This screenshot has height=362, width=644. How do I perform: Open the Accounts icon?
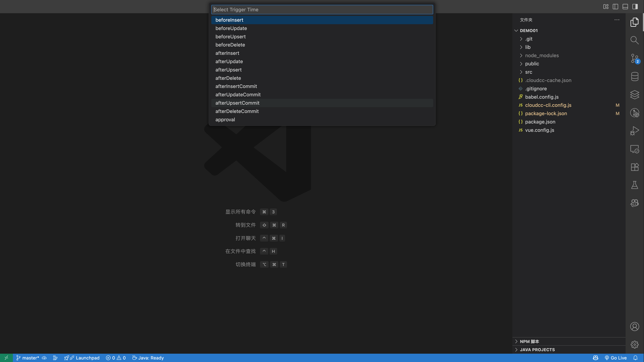click(634, 327)
